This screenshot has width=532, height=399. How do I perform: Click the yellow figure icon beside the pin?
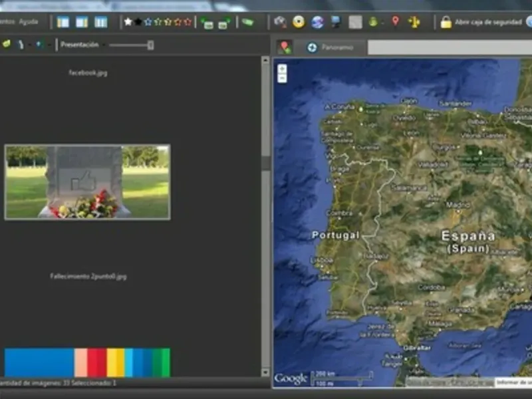414,22
